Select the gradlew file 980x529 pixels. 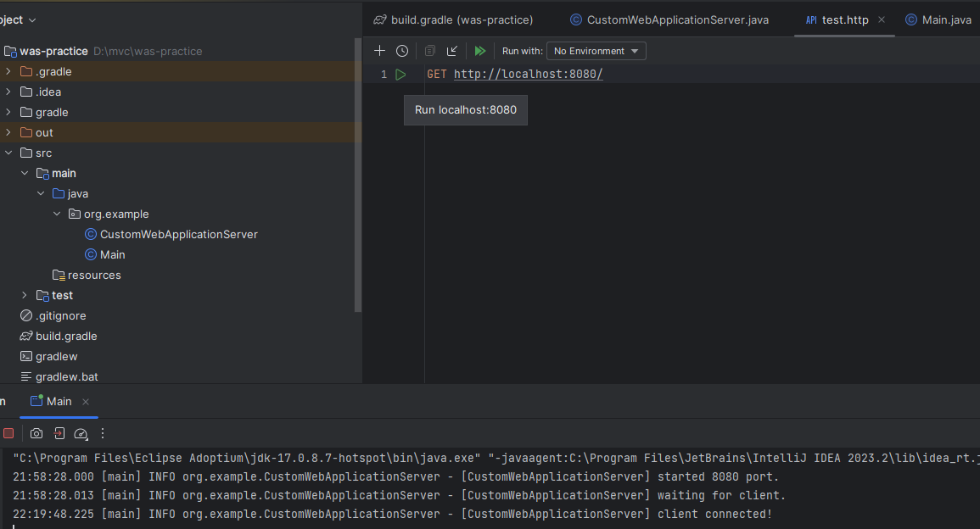coord(56,357)
